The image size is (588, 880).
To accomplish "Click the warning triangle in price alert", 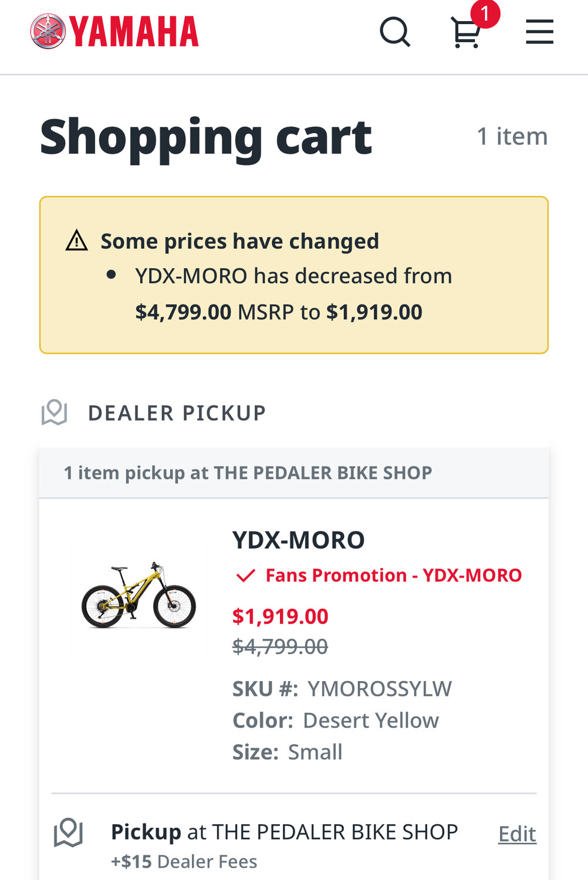I will [76, 241].
